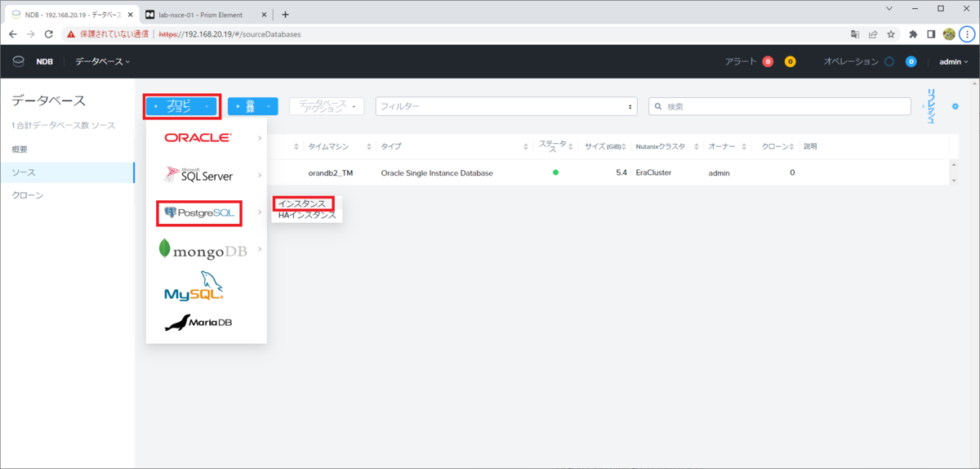
Task: Click the 登録 button
Action: click(x=253, y=106)
